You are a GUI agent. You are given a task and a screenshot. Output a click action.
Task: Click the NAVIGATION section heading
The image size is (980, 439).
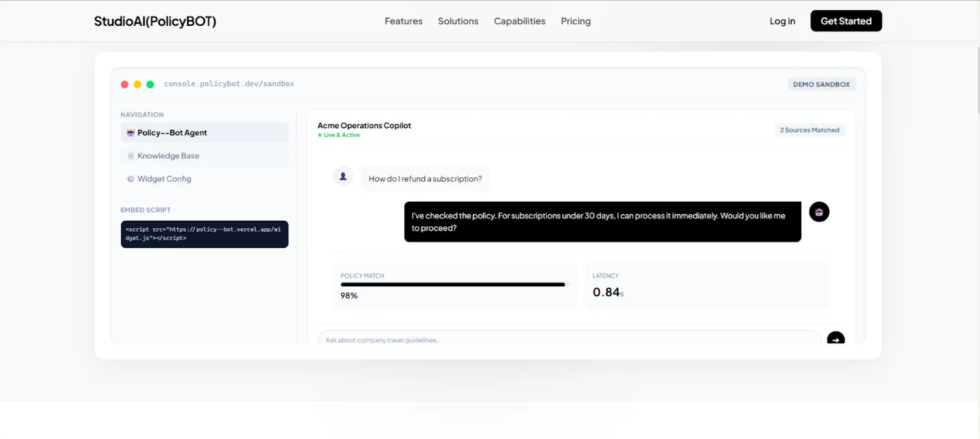(142, 115)
